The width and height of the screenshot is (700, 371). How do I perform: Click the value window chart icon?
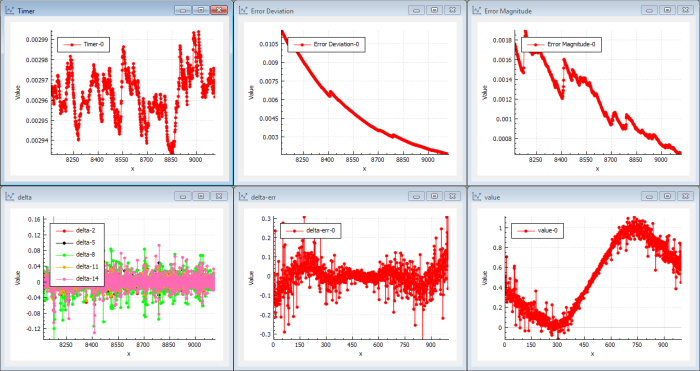477,196
